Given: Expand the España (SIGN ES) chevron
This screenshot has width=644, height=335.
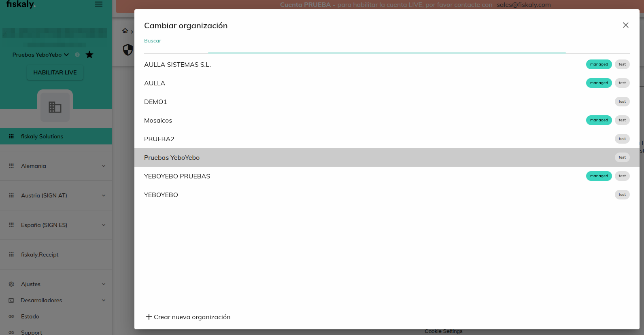Looking at the screenshot, I should (x=104, y=225).
